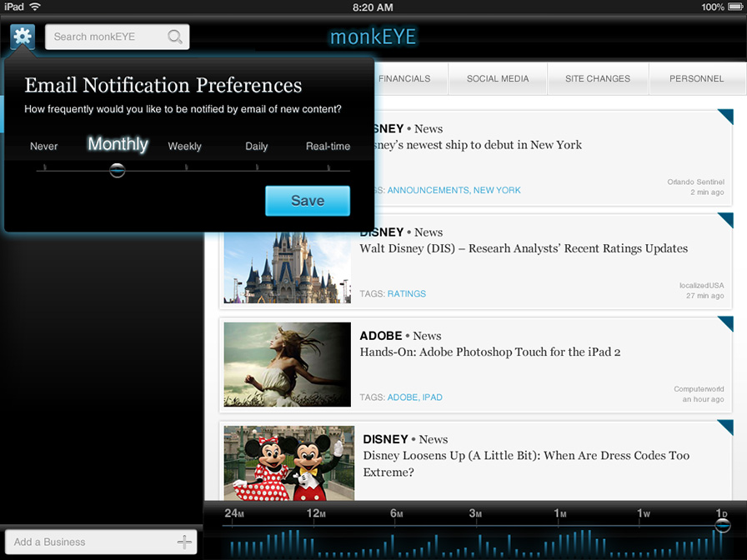Click blue corner flag on Disney ratings article
747x560 pixels.
point(724,221)
